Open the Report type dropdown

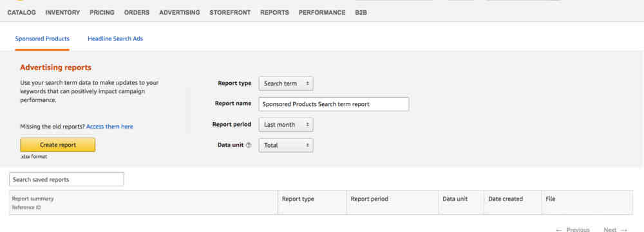tap(286, 83)
